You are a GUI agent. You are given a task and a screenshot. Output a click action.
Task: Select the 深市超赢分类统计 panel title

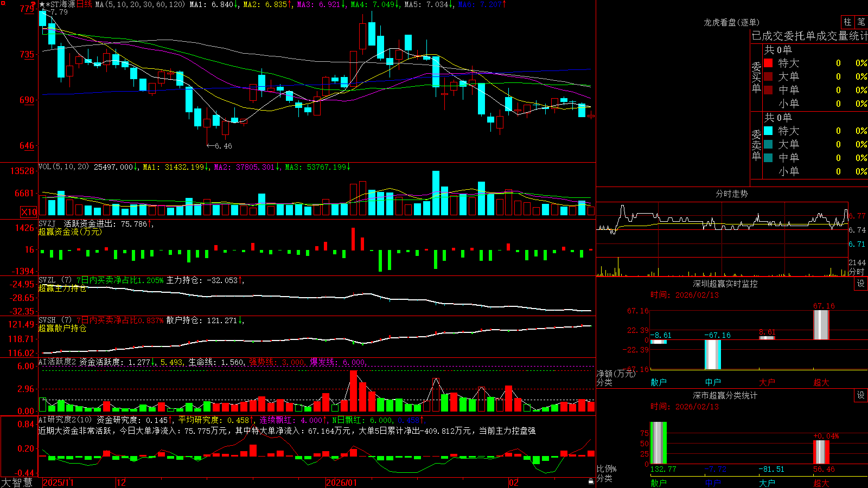[x=725, y=395]
